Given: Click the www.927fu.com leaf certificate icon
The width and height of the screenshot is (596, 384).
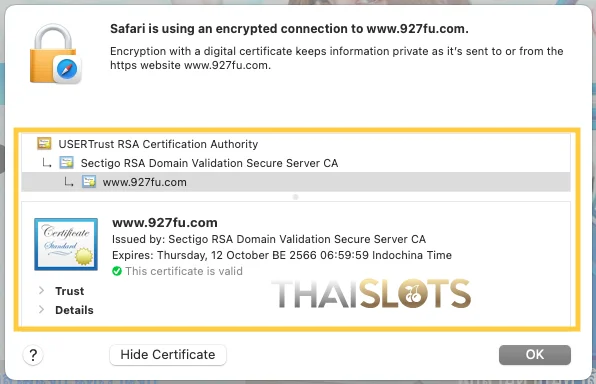Looking at the screenshot, I should tap(89, 182).
